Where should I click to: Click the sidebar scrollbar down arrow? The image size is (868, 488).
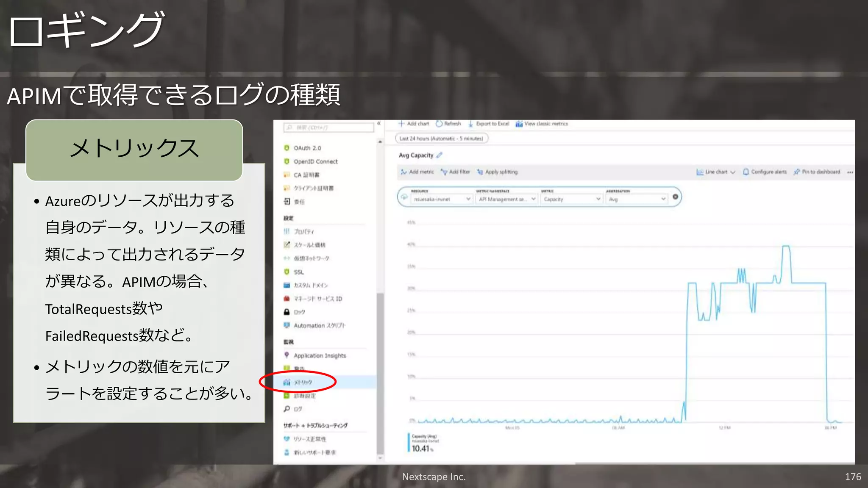pos(380,458)
